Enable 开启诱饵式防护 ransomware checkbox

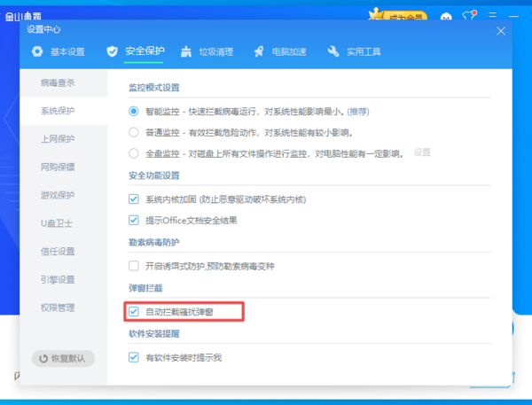coord(134,266)
